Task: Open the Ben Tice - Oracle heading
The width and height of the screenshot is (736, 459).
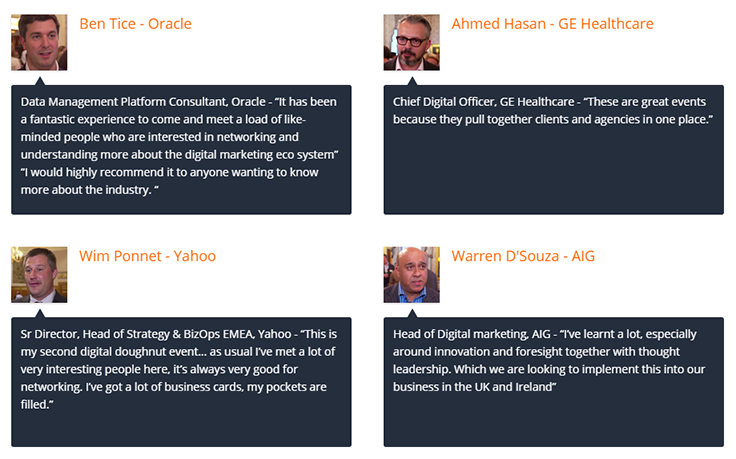Action: (x=135, y=24)
